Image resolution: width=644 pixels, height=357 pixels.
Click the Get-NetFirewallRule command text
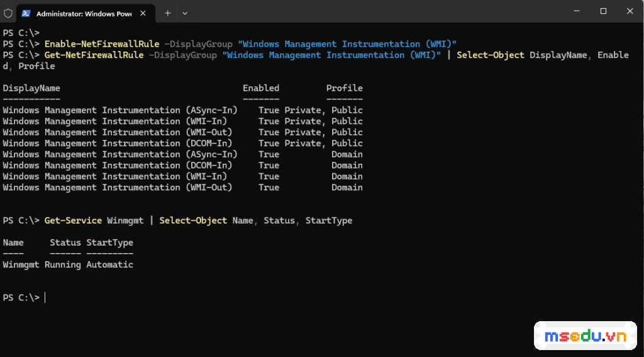pos(94,55)
